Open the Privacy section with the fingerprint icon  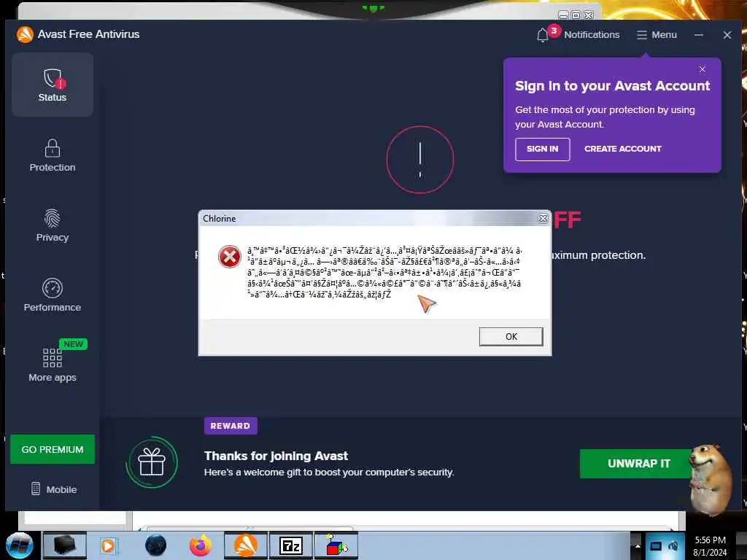pyautogui.click(x=53, y=225)
